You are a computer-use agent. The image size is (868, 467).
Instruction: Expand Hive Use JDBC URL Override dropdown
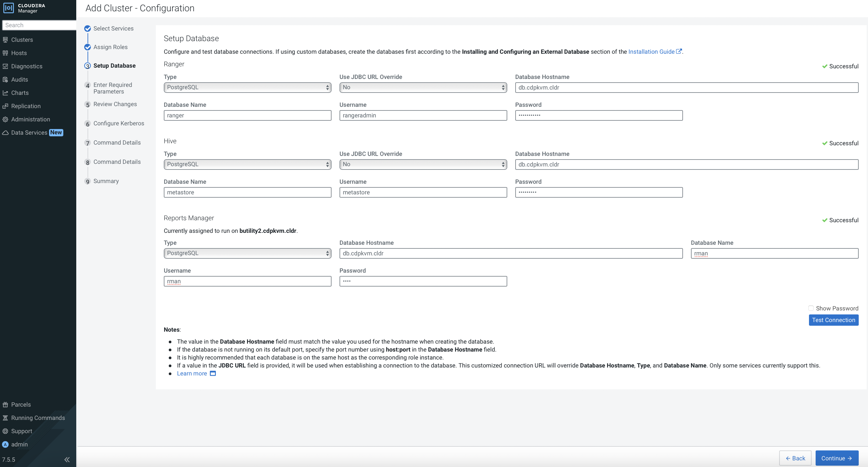(x=423, y=164)
